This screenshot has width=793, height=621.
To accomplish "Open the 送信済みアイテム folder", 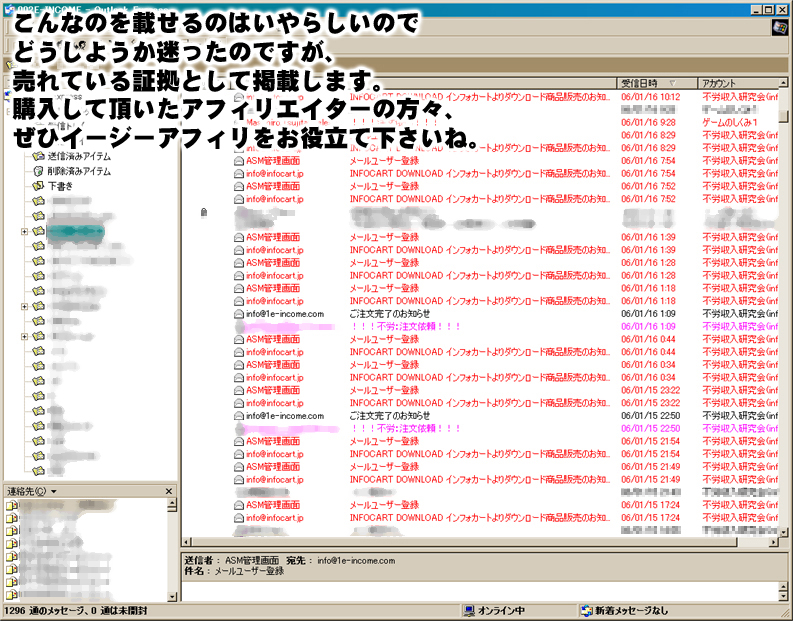I will click(79, 156).
